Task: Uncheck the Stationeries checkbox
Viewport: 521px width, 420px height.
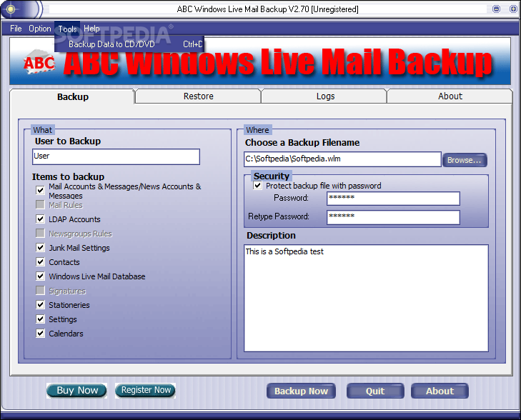Action: (40, 304)
